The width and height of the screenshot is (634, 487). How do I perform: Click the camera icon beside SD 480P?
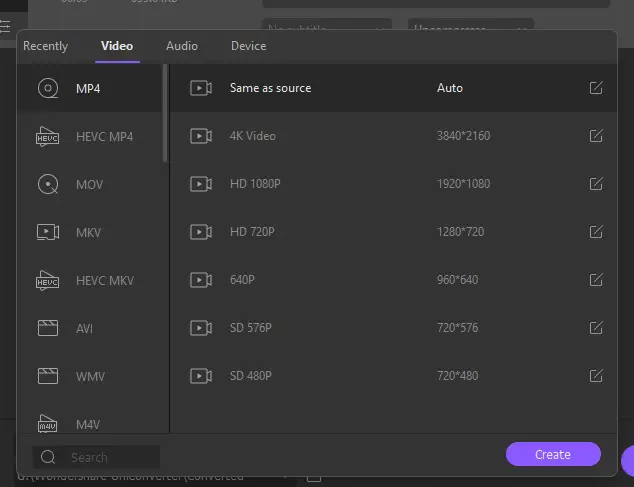201,376
